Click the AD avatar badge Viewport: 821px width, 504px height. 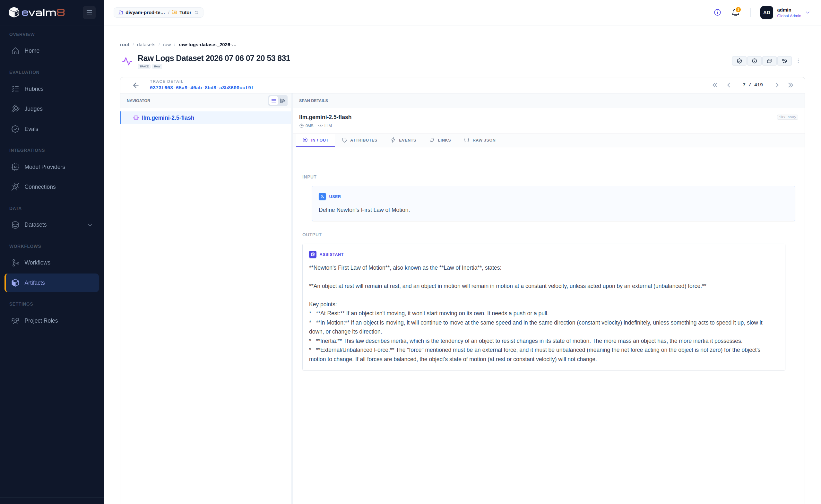(766, 13)
